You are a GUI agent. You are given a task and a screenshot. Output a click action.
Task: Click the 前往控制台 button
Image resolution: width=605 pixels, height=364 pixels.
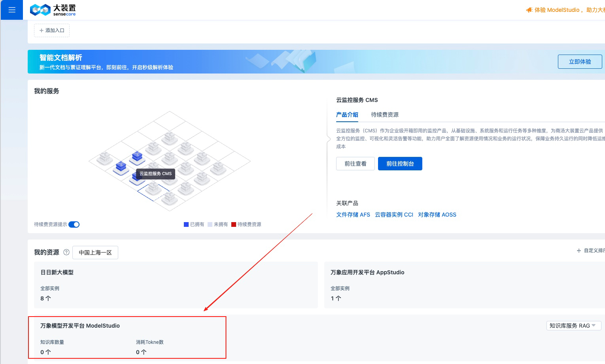[x=400, y=163]
